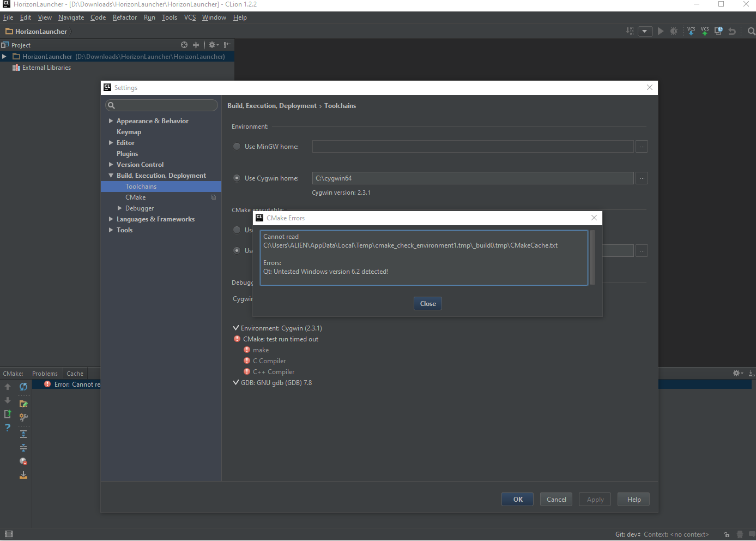Expand the Languages & Frameworks section
The image size is (756, 541).
tap(111, 219)
